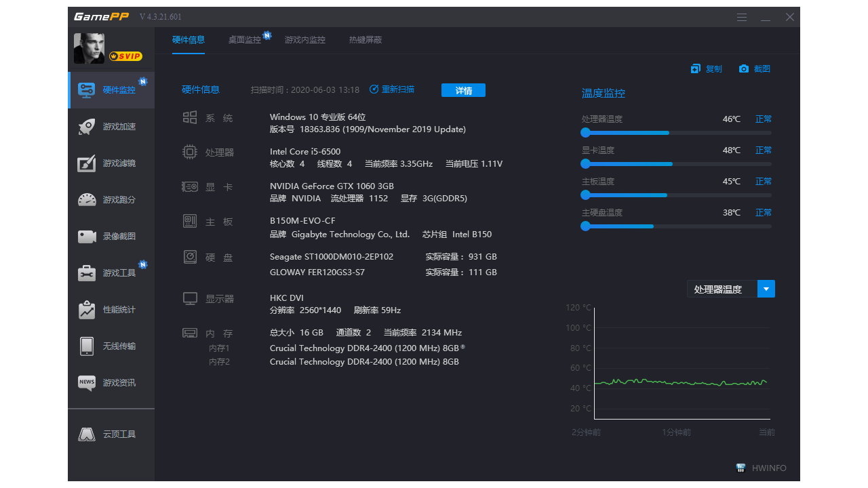Adjust the 处理器温度 slider handle

coord(585,133)
